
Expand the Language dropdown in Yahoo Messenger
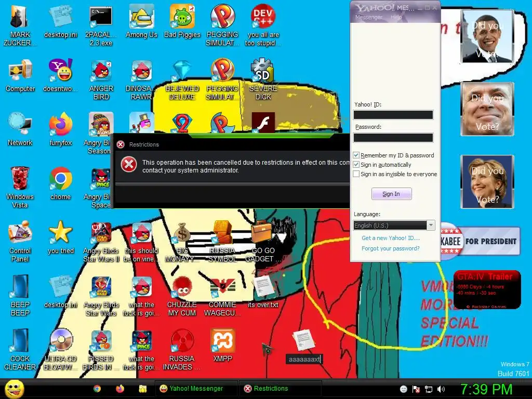point(431,225)
